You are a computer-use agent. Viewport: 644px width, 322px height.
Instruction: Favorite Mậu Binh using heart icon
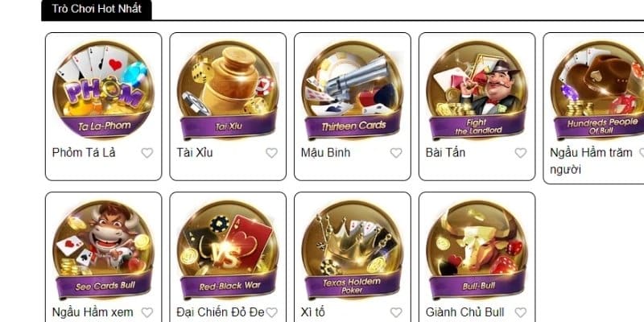(396, 153)
